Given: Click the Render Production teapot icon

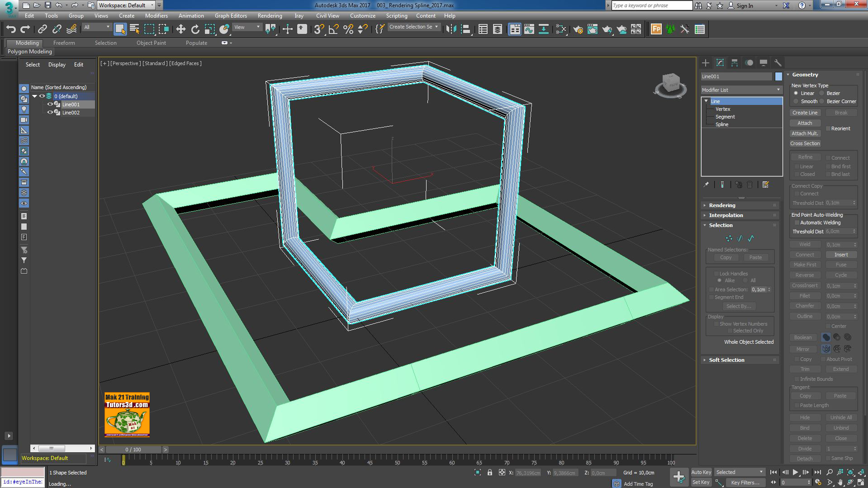Looking at the screenshot, I should (x=606, y=29).
